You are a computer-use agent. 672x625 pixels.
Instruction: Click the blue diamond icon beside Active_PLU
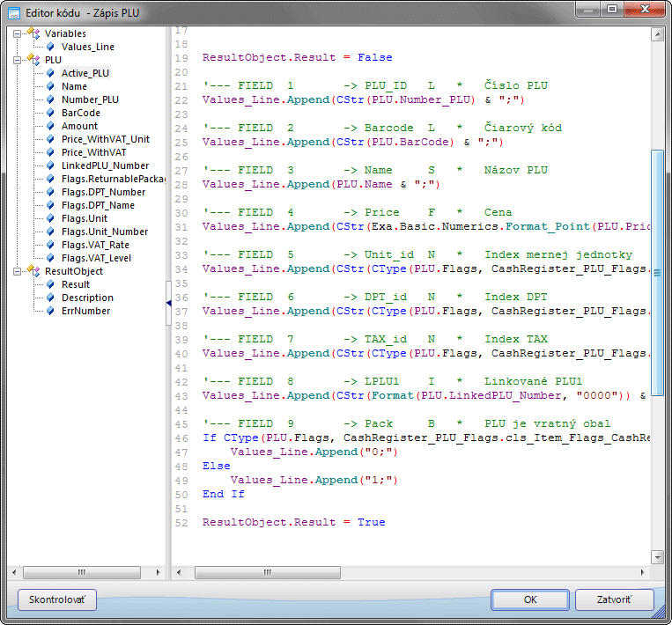tap(50, 73)
